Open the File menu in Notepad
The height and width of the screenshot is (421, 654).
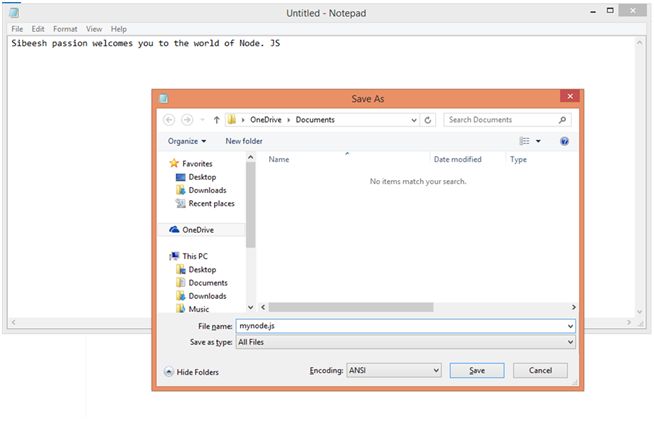pos(17,29)
